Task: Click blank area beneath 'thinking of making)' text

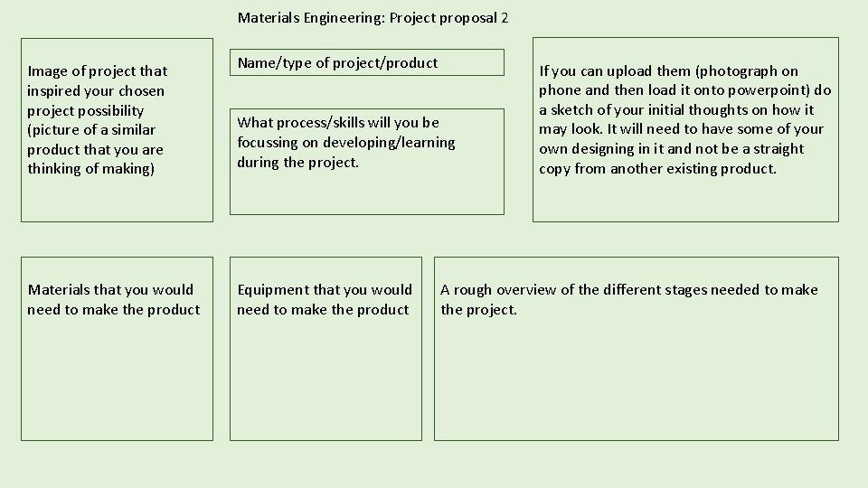Action: click(x=117, y=199)
